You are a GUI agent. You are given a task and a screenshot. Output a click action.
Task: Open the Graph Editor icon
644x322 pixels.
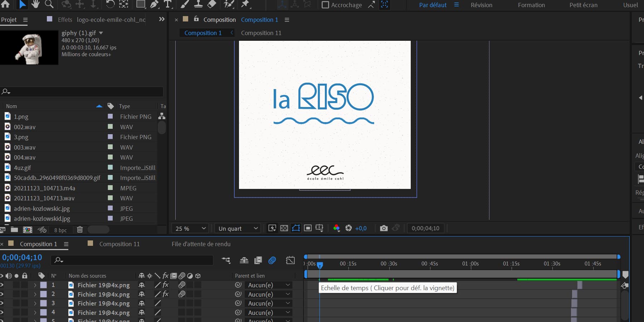291,260
